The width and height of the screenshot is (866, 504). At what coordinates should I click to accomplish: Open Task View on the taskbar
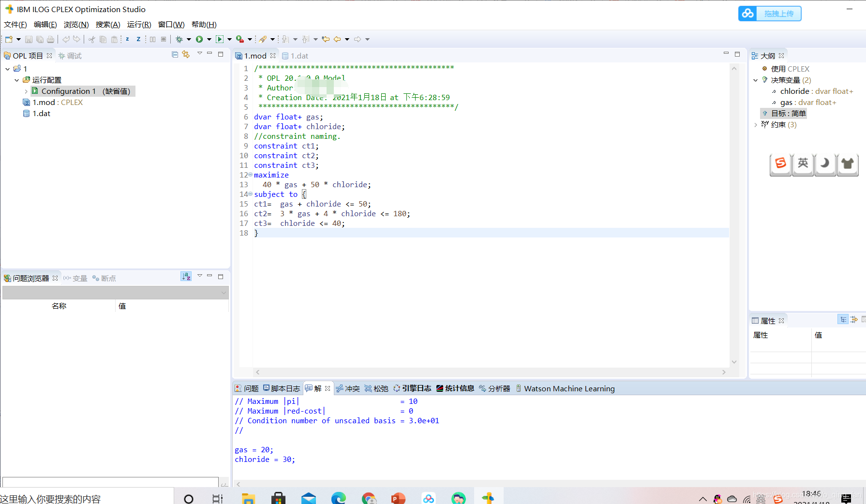click(218, 498)
